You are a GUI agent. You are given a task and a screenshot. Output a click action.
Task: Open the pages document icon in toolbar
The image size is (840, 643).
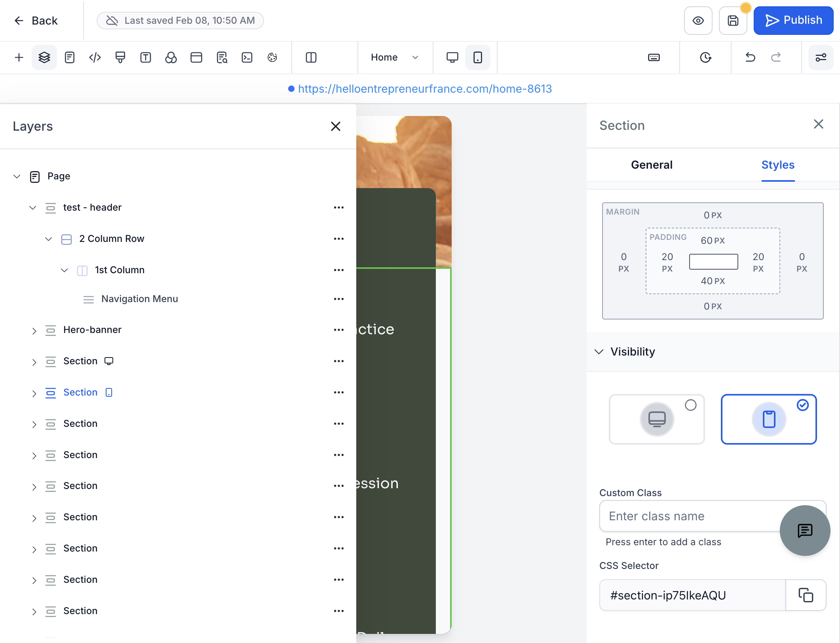[x=70, y=57]
